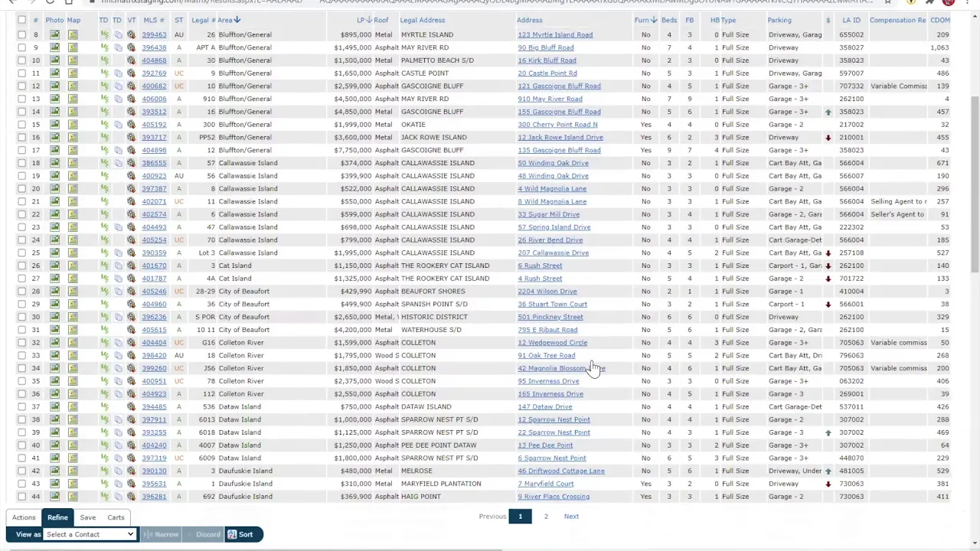Open map icon for row 36 (404923)
980x551 pixels.
[x=73, y=393]
